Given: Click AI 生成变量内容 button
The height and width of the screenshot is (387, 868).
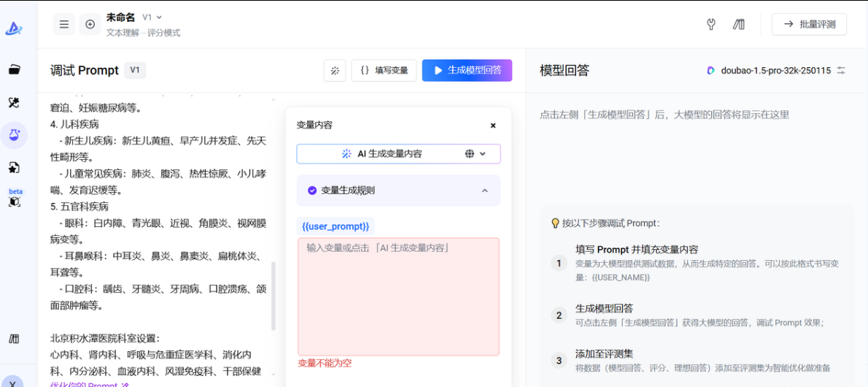Looking at the screenshot, I should (x=382, y=154).
